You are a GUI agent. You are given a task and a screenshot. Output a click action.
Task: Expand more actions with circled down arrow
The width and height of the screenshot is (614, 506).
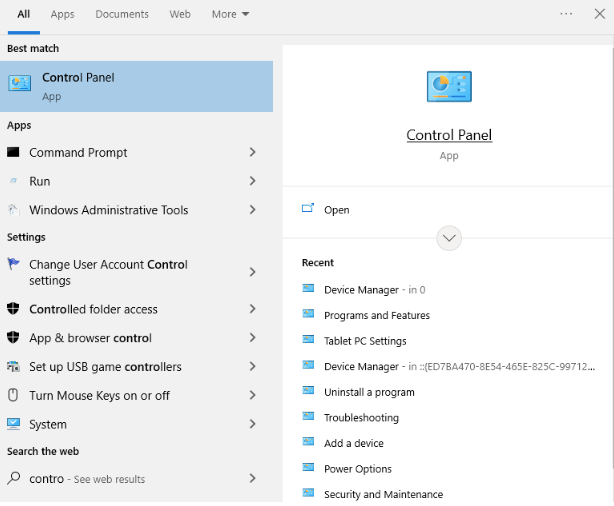449,238
